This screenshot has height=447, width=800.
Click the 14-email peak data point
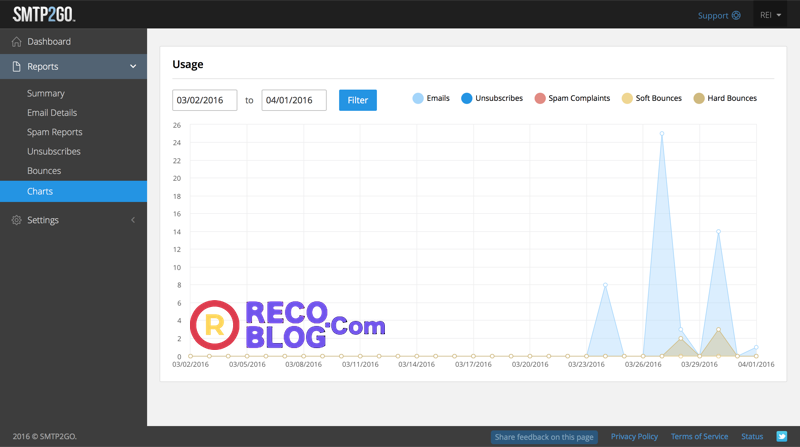coord(718,232)
